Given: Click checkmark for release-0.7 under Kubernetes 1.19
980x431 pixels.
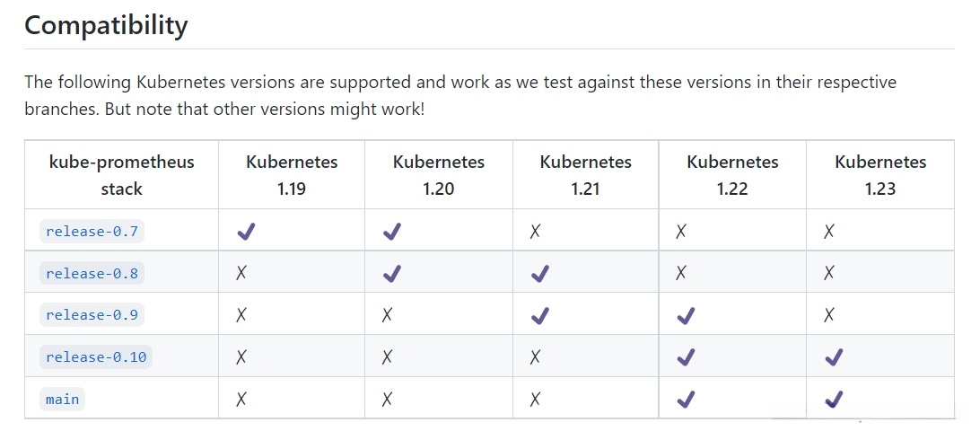Looking at the screenshot, I should [246, 232].
